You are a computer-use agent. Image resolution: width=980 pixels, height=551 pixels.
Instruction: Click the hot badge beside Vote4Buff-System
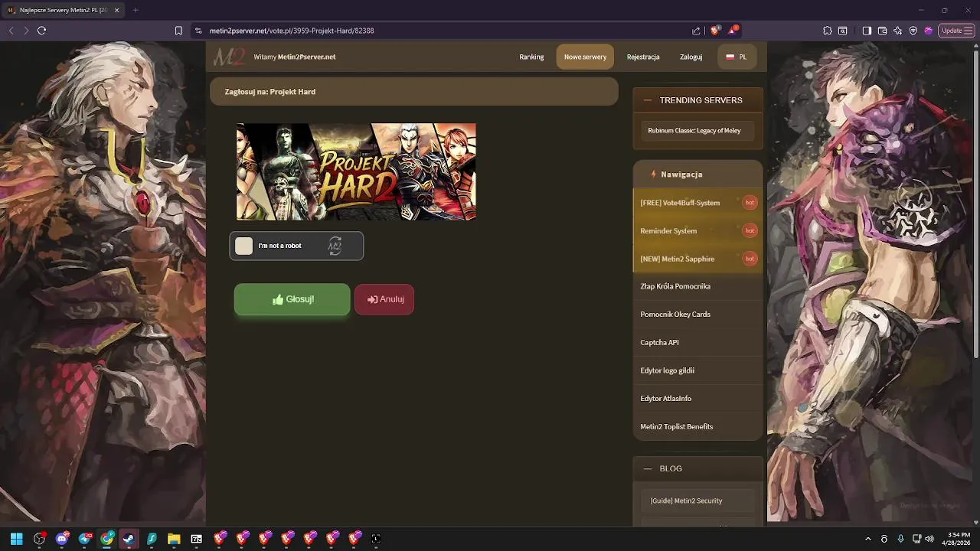(x=750, y=203)
